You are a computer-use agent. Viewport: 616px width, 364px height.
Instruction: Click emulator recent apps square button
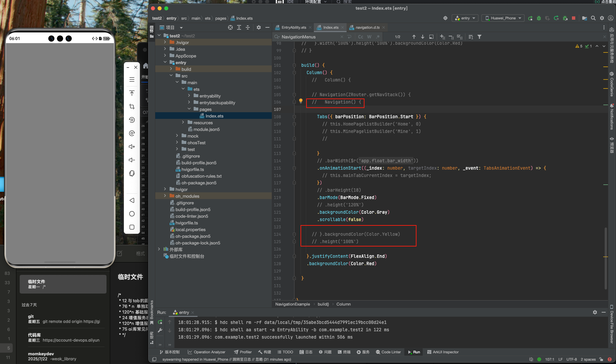pyautogui.click(x=132, y=227)
